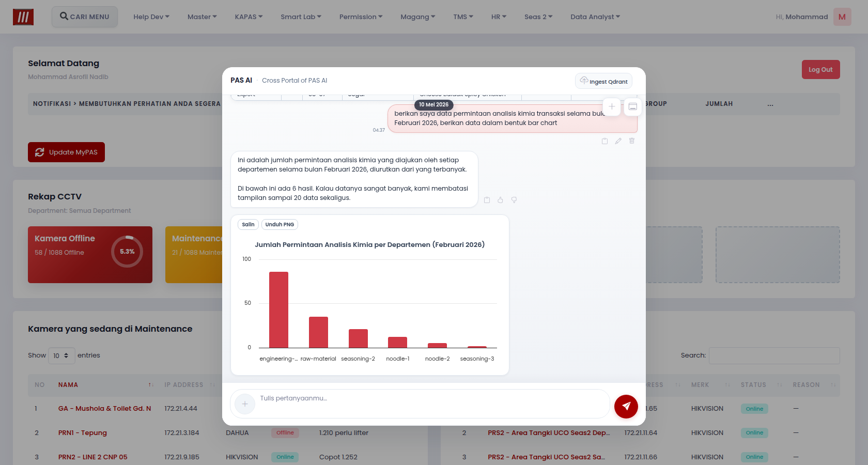Open the chat panel icon next to the floating plus

coord(632,106)
